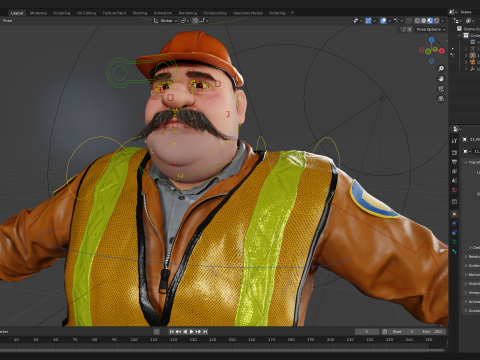This screenshot has height=360, width=480.
Task: Click the End frame field
Action: 433,332
